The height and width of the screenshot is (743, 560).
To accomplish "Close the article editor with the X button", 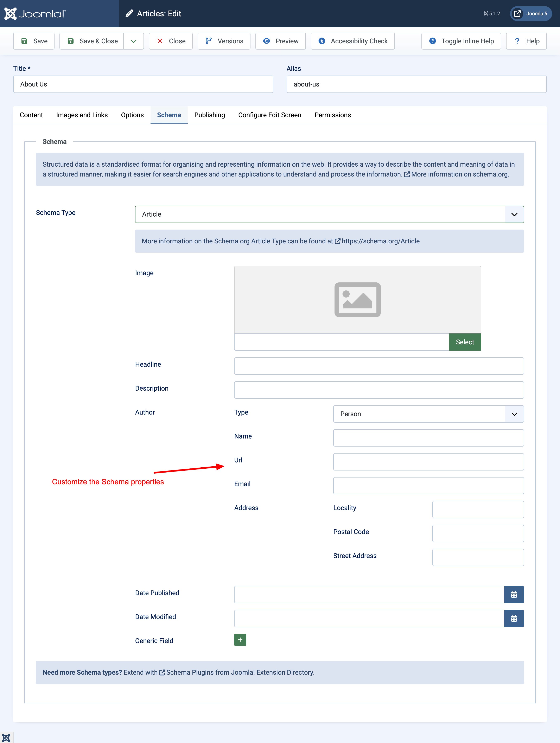I will [170, 41].
